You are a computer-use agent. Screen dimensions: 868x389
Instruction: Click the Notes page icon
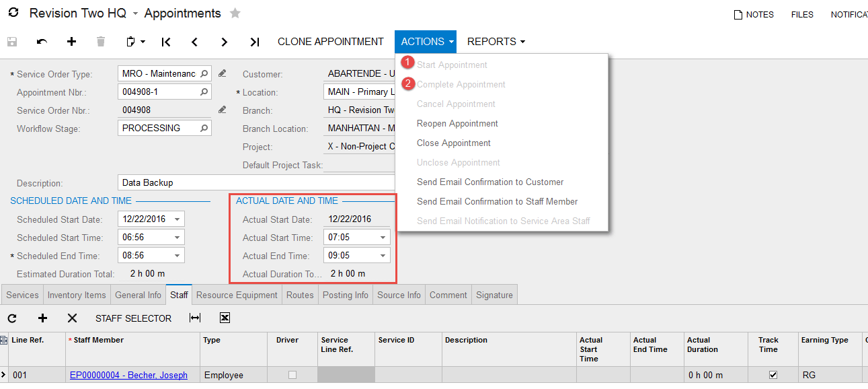coord(738,15)
